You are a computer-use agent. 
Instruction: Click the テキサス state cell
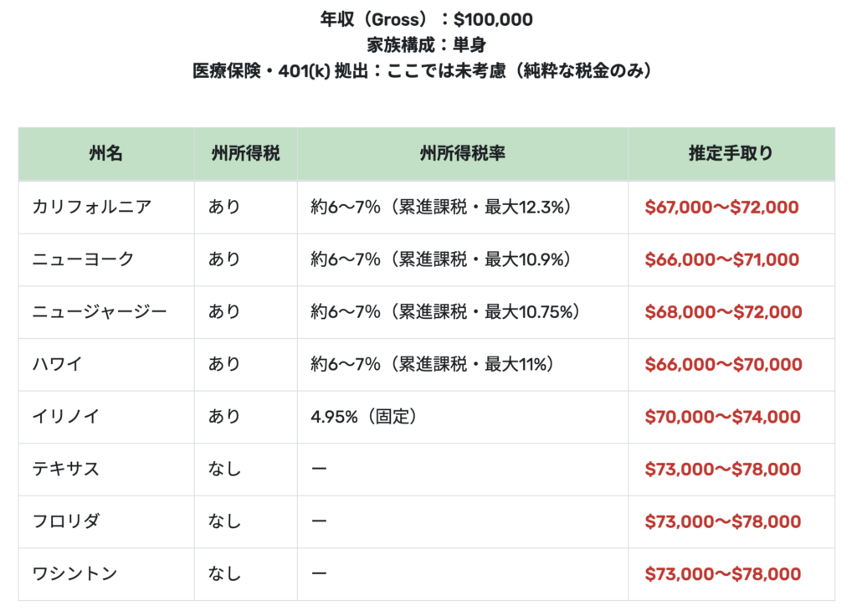66,469
